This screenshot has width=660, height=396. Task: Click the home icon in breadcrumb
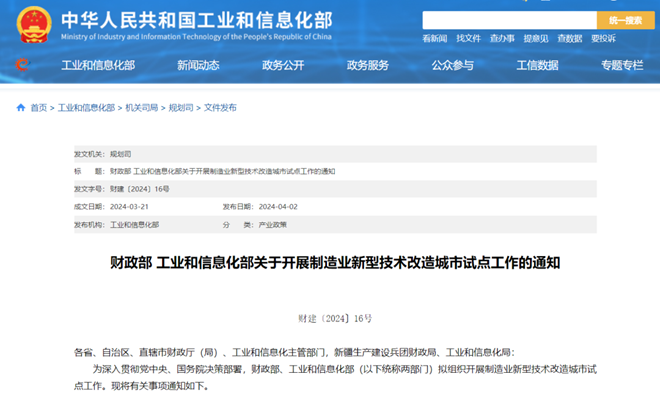point(21,108)
